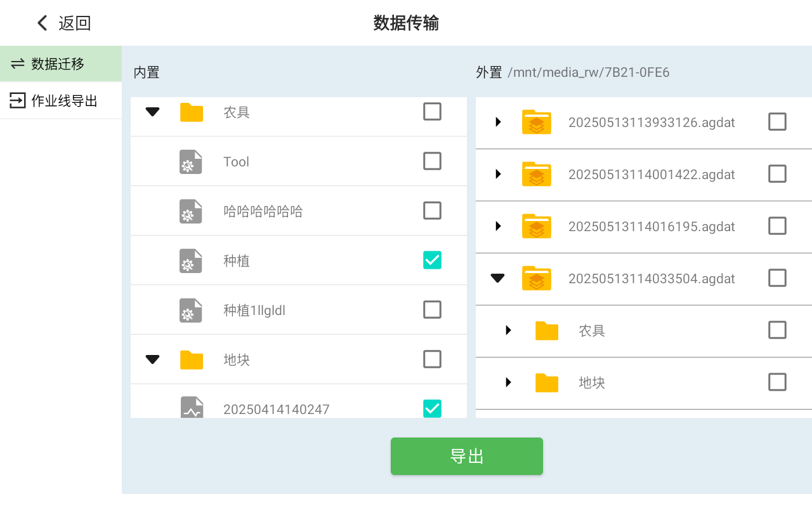This screenshot has width=812, height=508.
Task: Click the 农具 folder icon in 内置 panel
Action: (x=191, y=112)
